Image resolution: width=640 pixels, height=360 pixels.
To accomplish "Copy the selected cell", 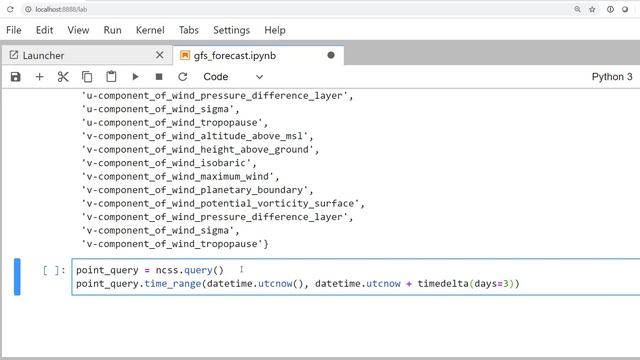I will click(x=87, y=77).
